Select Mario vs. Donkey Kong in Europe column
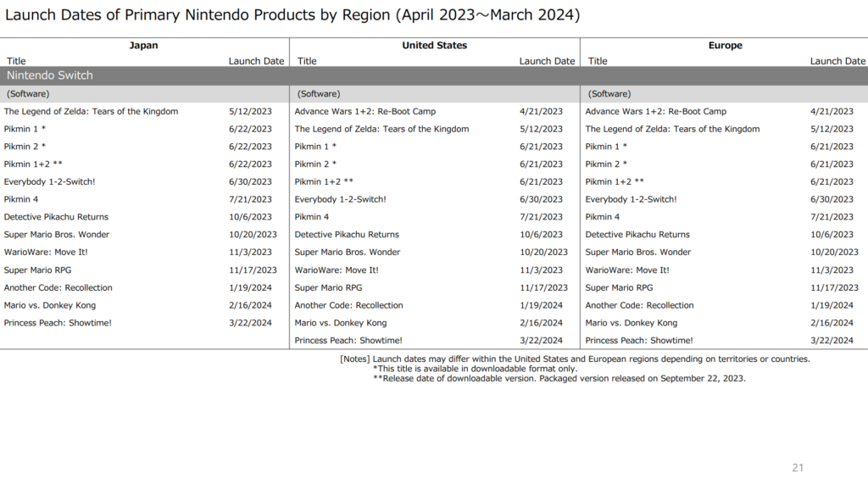Image resolution: width=868 pixels, height=484 pixels. (631, 323)
